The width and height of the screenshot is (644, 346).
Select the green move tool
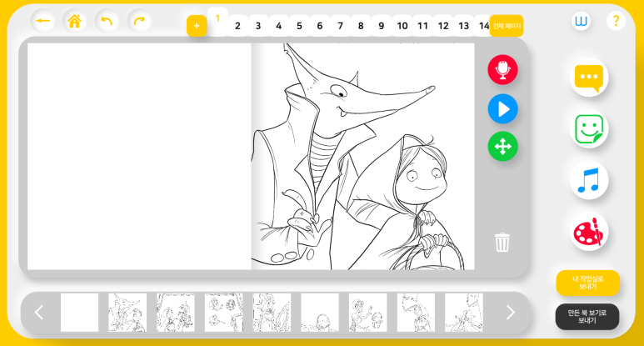(x=502, y=146)
